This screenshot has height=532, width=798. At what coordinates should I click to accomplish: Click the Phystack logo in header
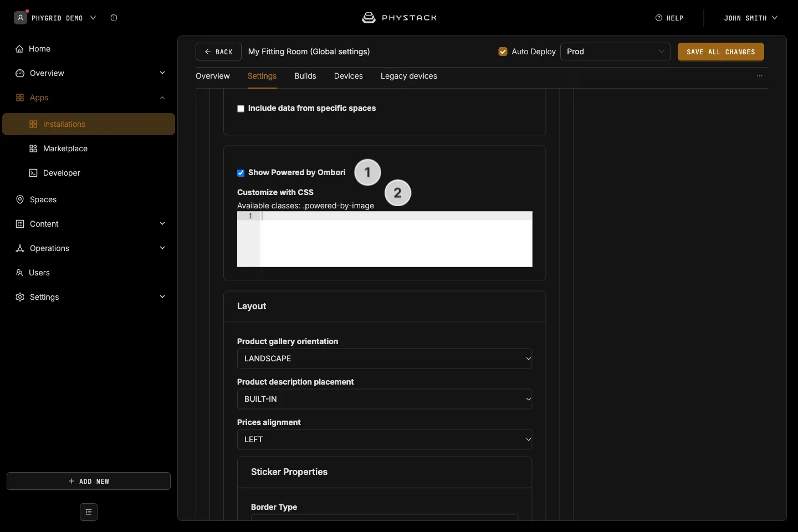click(x=399, y=18)
